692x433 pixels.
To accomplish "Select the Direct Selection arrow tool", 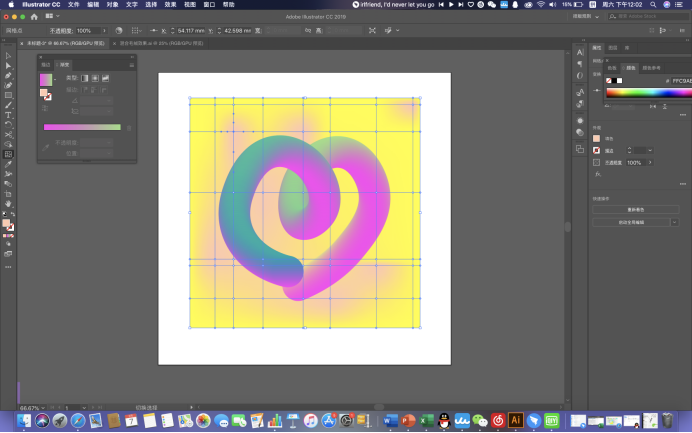I will pyautogui.click(x=8, y=66).
